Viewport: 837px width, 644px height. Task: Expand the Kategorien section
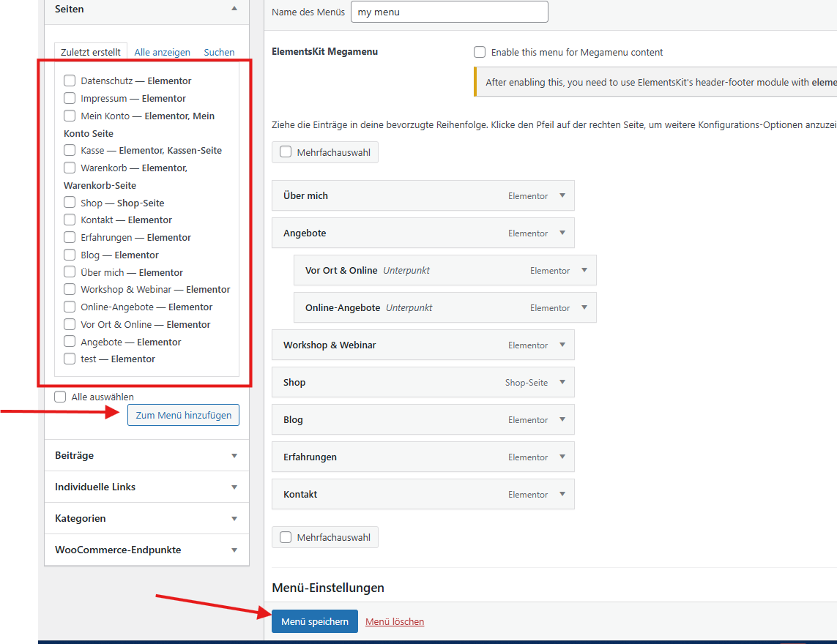pyautogui.click(x=234, y=518)
